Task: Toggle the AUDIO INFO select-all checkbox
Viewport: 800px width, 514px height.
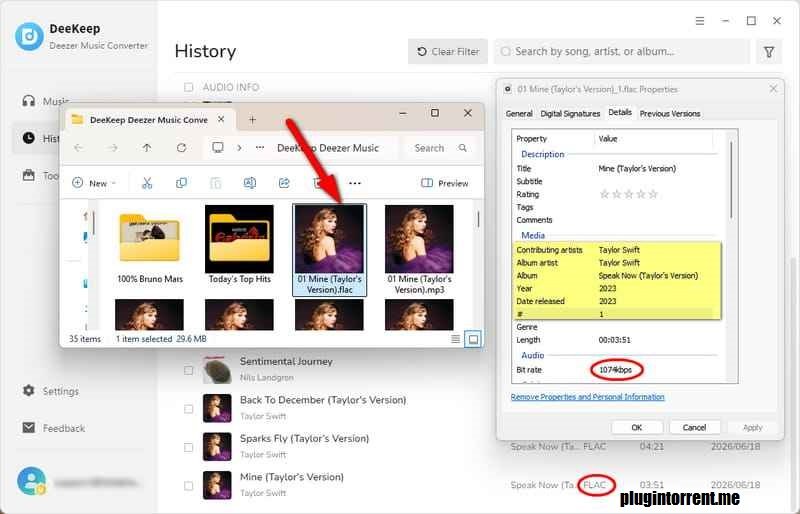Action: (x=188, y=87)
